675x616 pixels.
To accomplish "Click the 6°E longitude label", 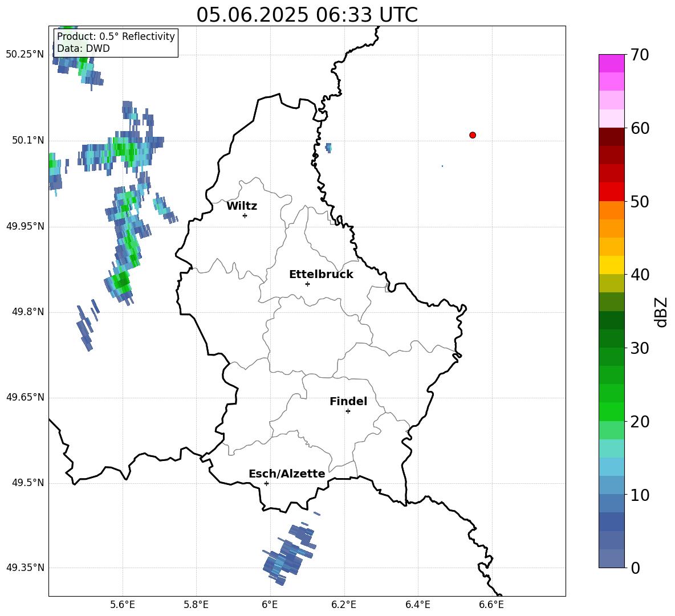I will click(270, 605).
